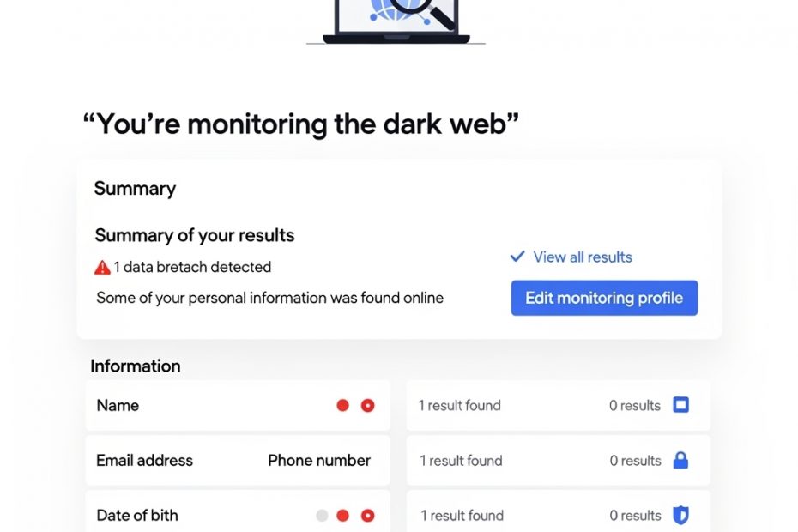798x532 pixels.
Task: Select the Email address label
Action: point(144,461)
